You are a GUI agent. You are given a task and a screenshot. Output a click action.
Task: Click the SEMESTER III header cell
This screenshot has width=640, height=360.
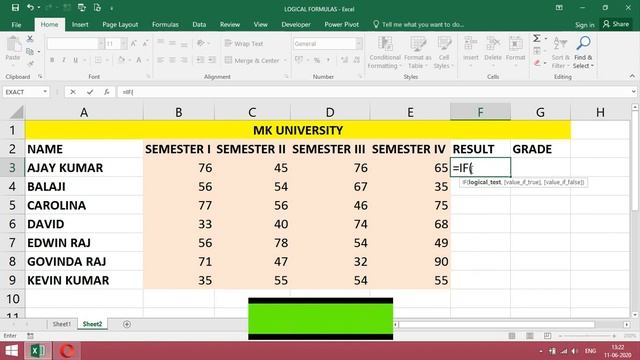[330, 149]
